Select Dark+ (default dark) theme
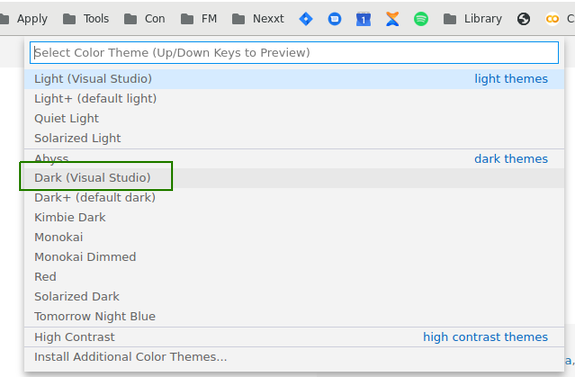This screenshot has height=377, width=575. pyautogui.click(x=294, y=198)
